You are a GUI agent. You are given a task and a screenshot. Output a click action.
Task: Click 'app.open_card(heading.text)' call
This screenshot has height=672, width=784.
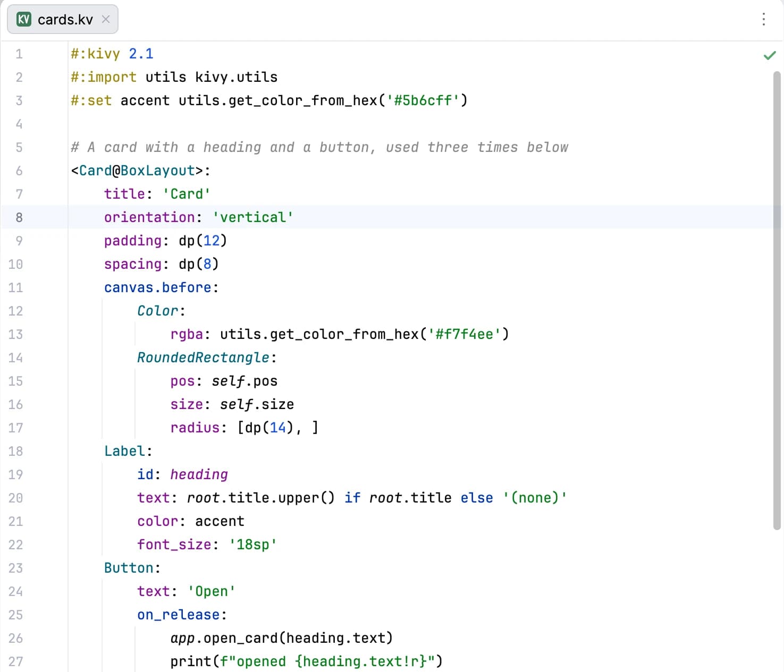tap(282, 638)
